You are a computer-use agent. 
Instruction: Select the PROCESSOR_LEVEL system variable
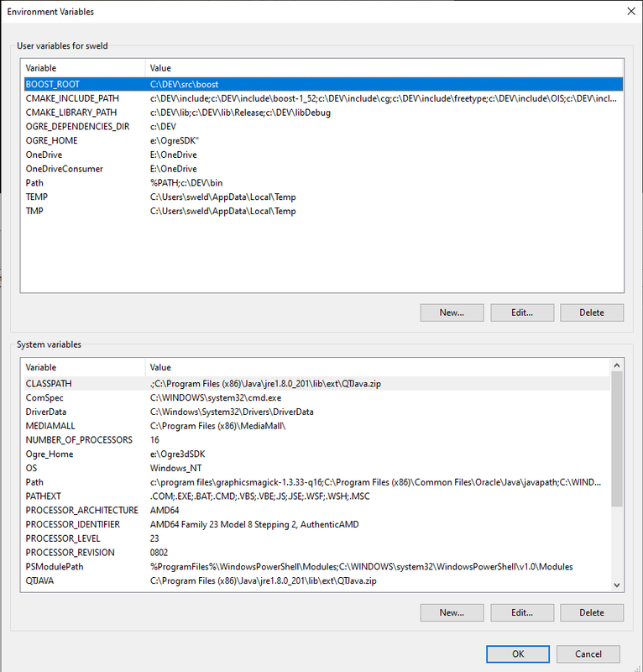317,538
